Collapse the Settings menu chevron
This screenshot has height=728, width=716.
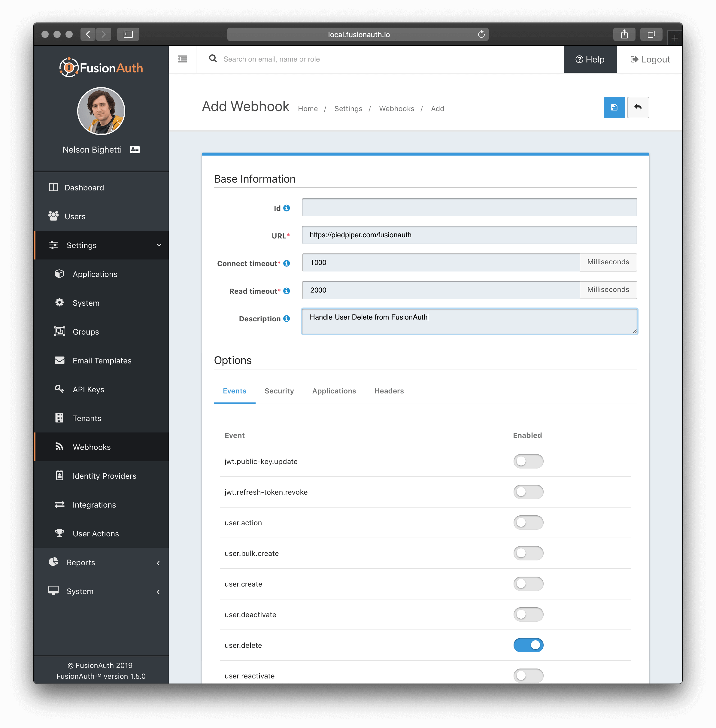point(159,245)
